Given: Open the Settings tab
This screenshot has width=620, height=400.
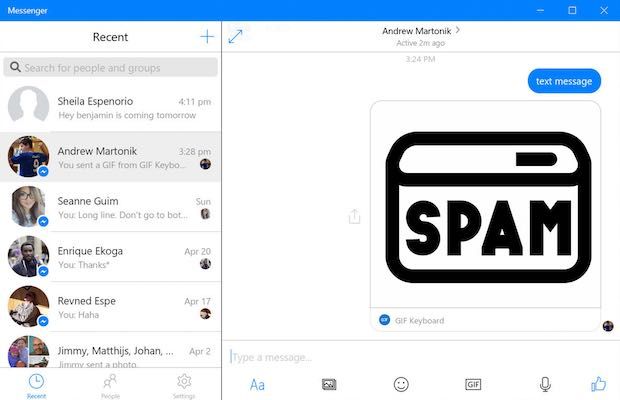Looking at the screenshot, I should 184,386.
